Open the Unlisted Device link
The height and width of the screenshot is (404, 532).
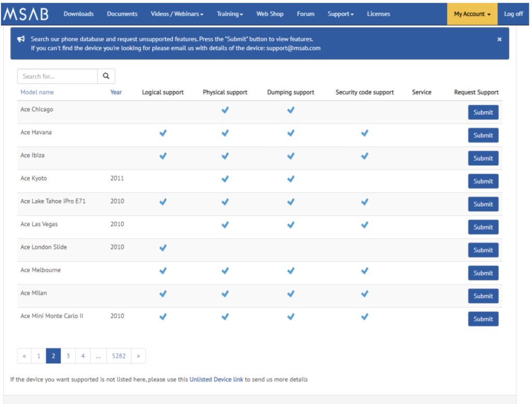tap(216, 379)
